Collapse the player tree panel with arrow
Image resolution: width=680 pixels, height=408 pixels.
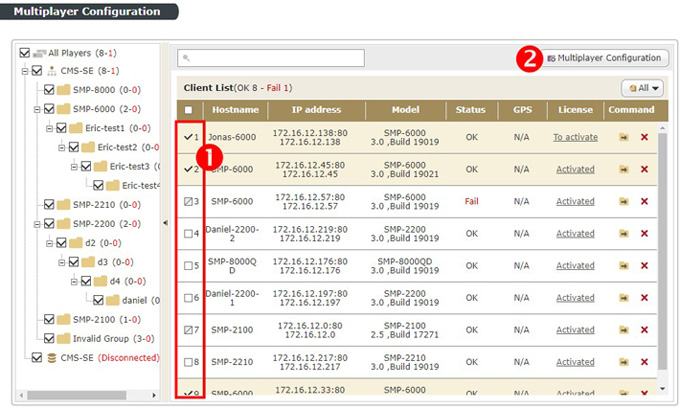click(165, 223)
